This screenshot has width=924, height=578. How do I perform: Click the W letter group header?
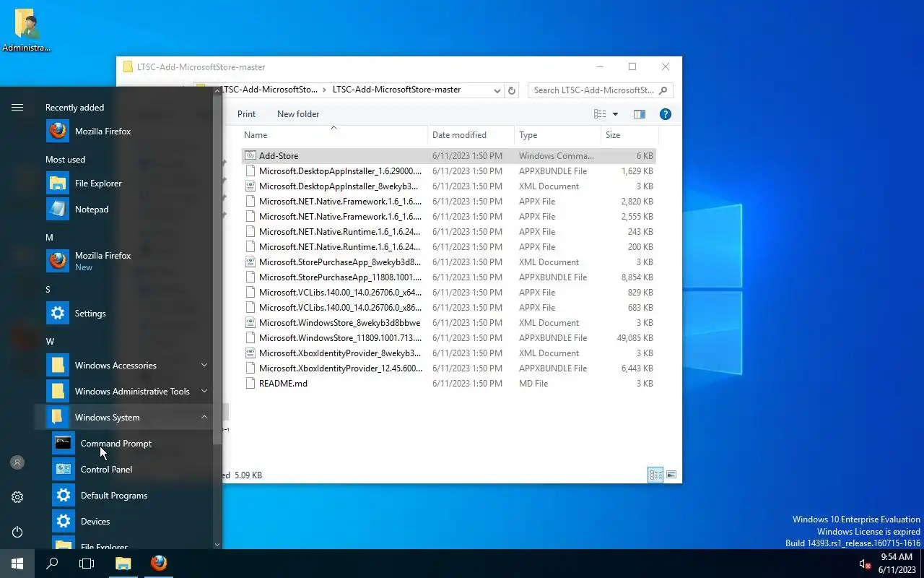(x=50, y=342)
